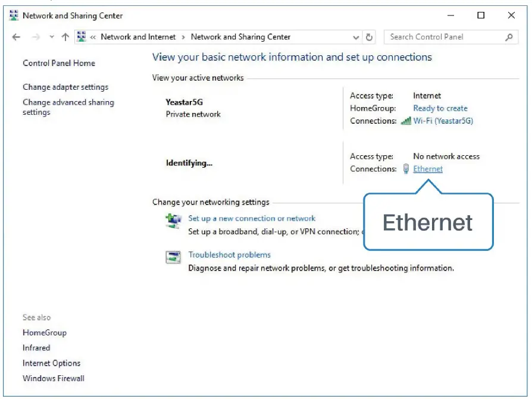Click the address bar Control Panel icon
The image size is (532, 399).
(x=82, y=37)
